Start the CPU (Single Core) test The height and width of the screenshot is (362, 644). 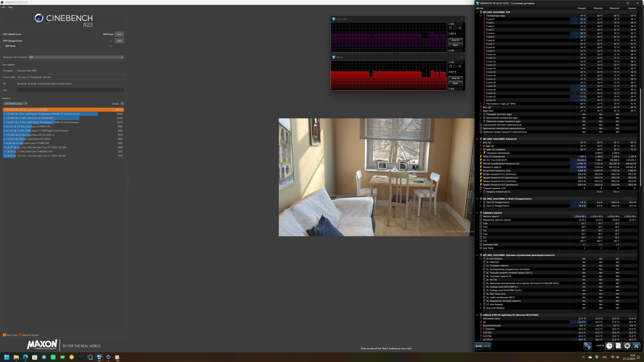coord(119,41)
